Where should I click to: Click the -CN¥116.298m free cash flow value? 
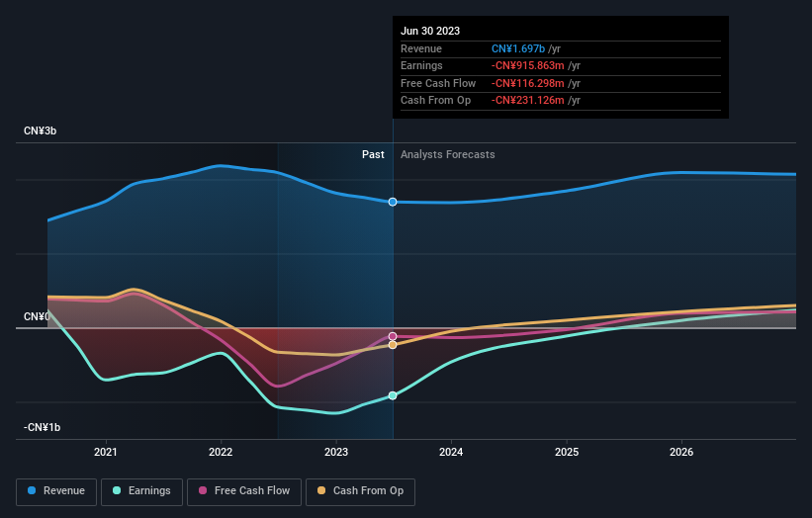point(528,83)
